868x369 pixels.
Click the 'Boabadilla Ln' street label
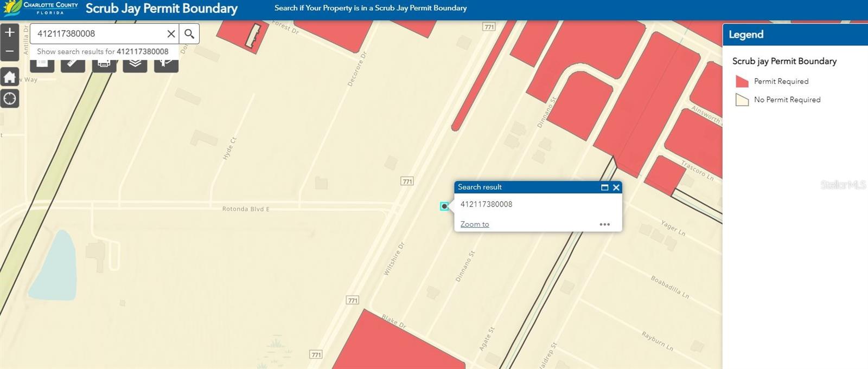click(x=670, y=287)
